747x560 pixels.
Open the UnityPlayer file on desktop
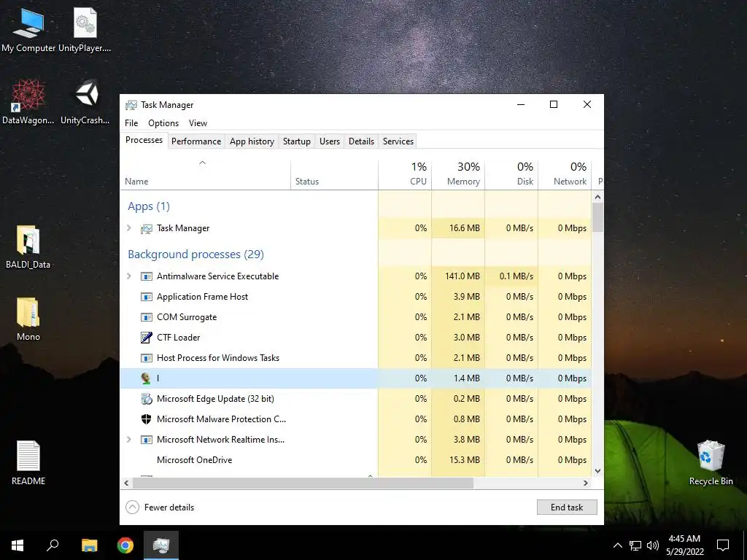click(x=85, y=30)
